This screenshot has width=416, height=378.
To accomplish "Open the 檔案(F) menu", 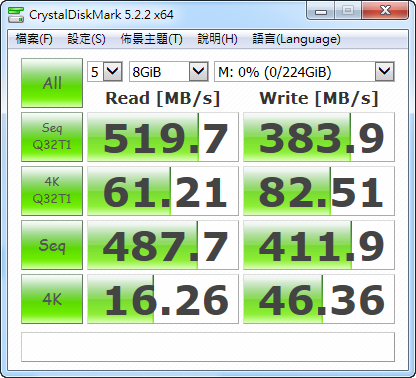I will [34, 39].
